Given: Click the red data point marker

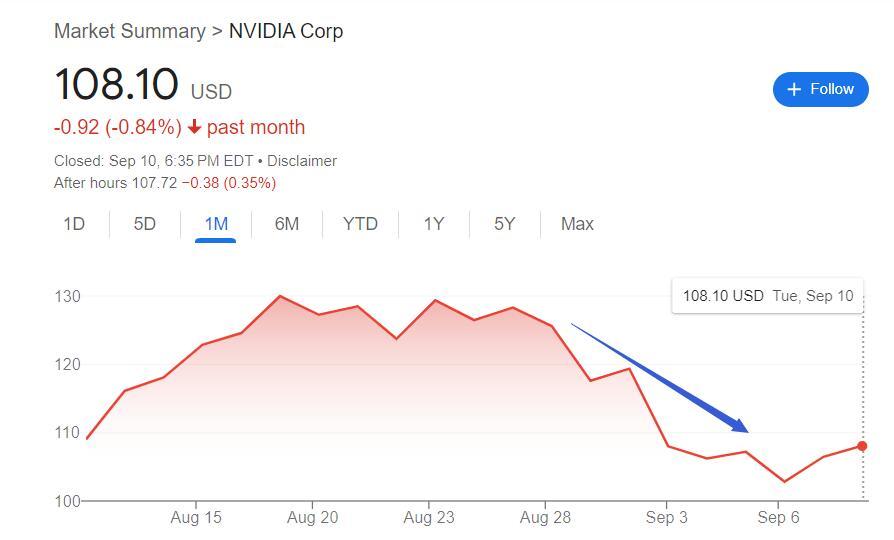Looking at the screenshot, I should click(862, 446).
